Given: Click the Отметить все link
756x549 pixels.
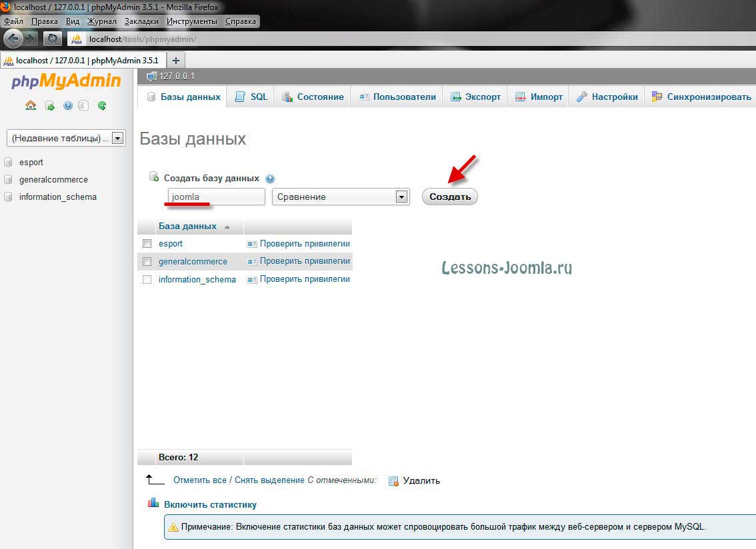Looking at the screenshot, I should click(x=199, y=480).
